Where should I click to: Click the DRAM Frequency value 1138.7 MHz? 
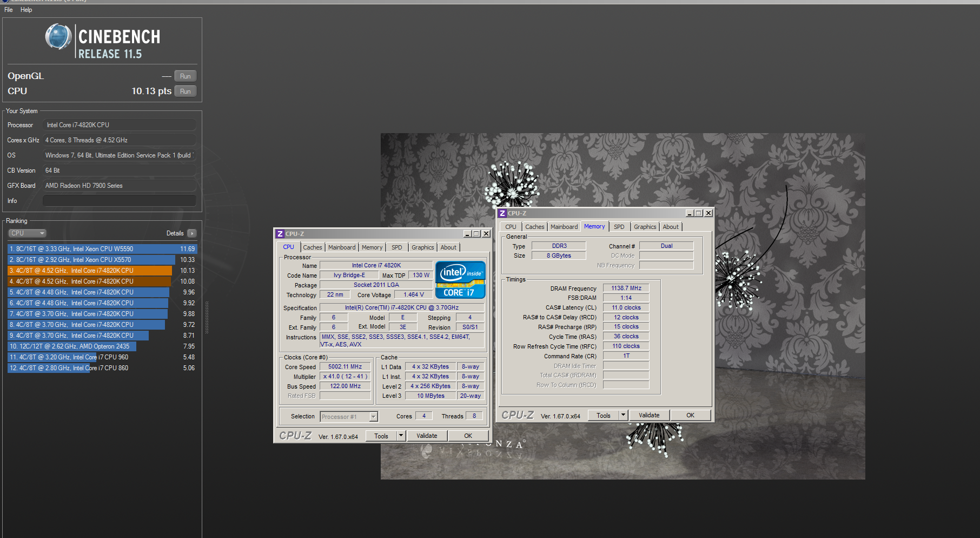click(626, 288)
